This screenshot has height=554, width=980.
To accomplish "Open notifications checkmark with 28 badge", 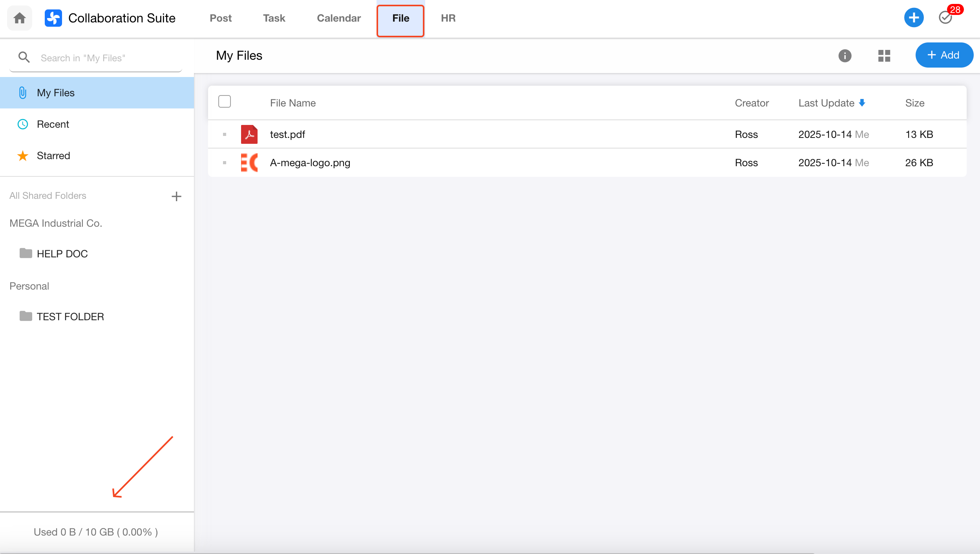I will pyautogui.click(x=945, y=18).
